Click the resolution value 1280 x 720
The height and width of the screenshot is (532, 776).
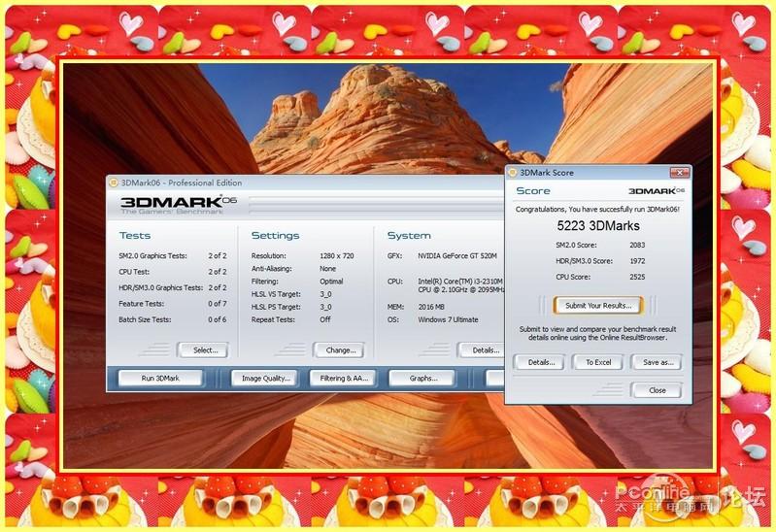(337, 256)
